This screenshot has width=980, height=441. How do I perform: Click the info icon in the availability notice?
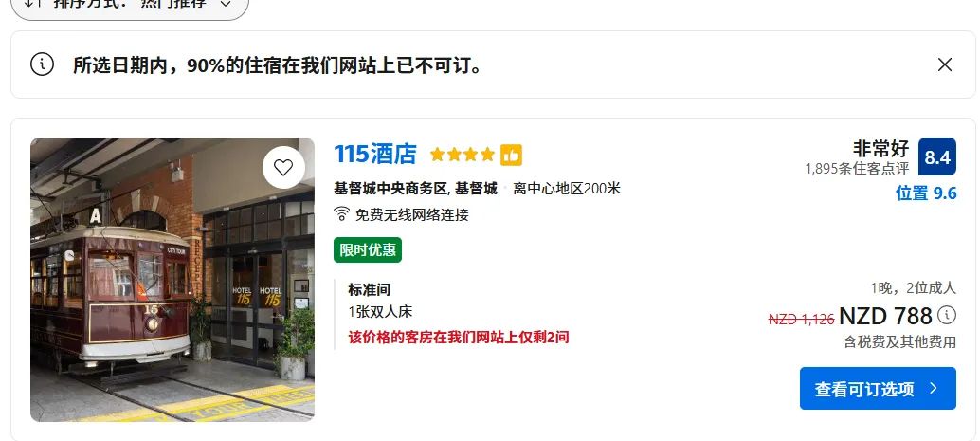42,64
